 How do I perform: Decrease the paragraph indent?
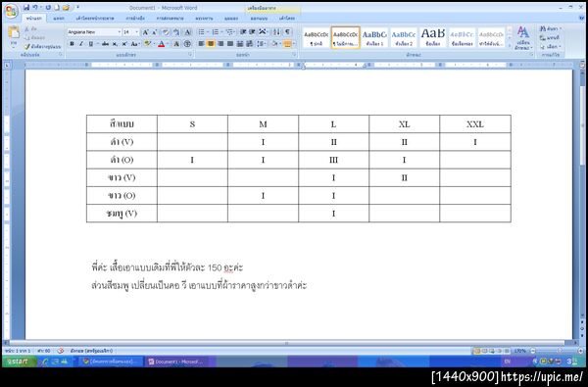coord(243,32)
